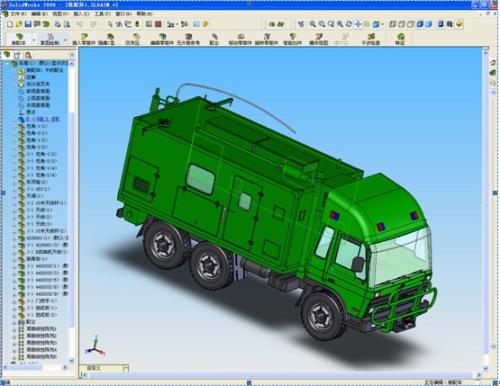This screenshot has width=500, height=386.
Task: Click the Open file folder icon
Action: point(19,24)
